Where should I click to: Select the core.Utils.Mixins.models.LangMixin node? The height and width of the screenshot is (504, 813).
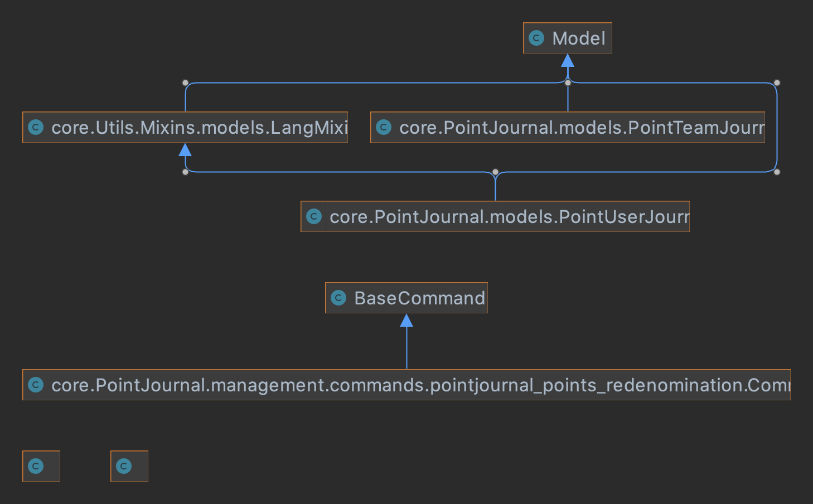[x=185, y=127]
